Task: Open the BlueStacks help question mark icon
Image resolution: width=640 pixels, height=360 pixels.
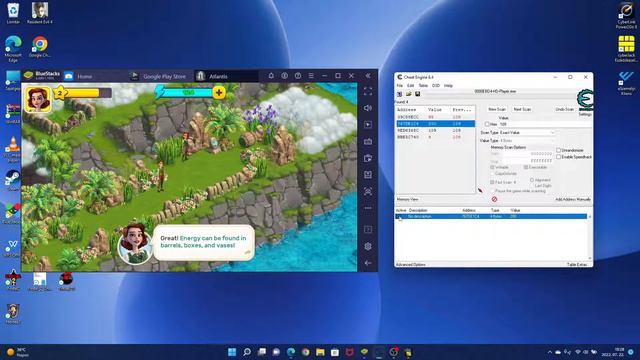Action: (298, 76)
